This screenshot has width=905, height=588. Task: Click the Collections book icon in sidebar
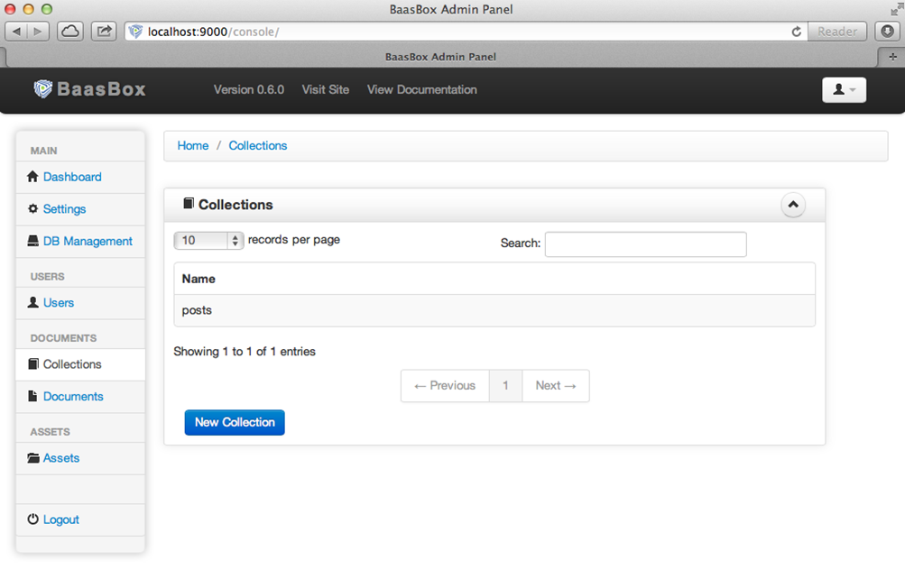[32, 364]
